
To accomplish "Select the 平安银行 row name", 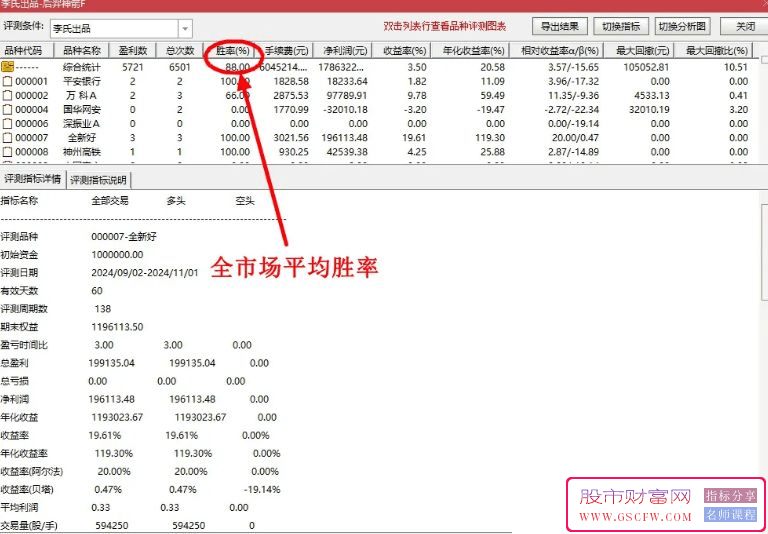I will tap(82, 81).
